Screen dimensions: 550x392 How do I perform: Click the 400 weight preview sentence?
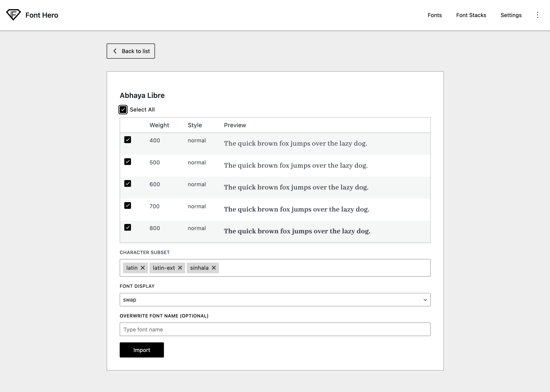(x=295, y=143)
